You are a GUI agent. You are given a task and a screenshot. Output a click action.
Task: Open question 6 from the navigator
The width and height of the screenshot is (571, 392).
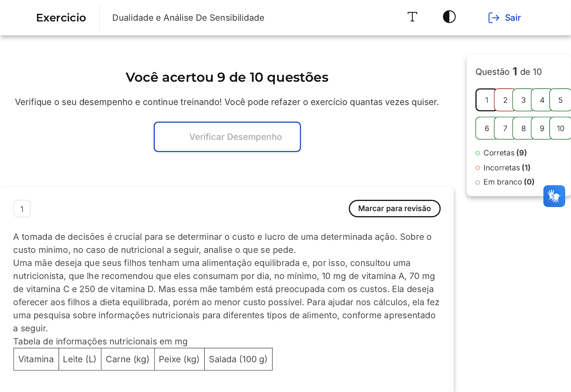[x=486, y=128]
